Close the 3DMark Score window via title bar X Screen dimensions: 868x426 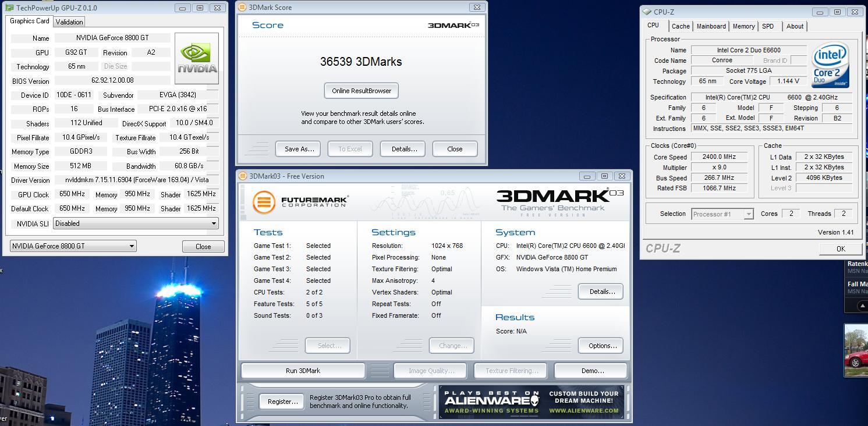477,7
